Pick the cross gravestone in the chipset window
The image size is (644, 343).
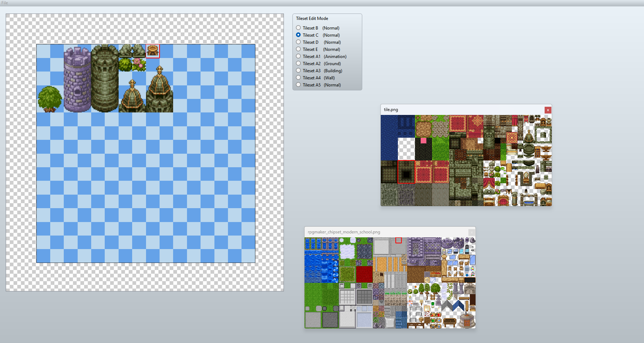pos(438,300)
